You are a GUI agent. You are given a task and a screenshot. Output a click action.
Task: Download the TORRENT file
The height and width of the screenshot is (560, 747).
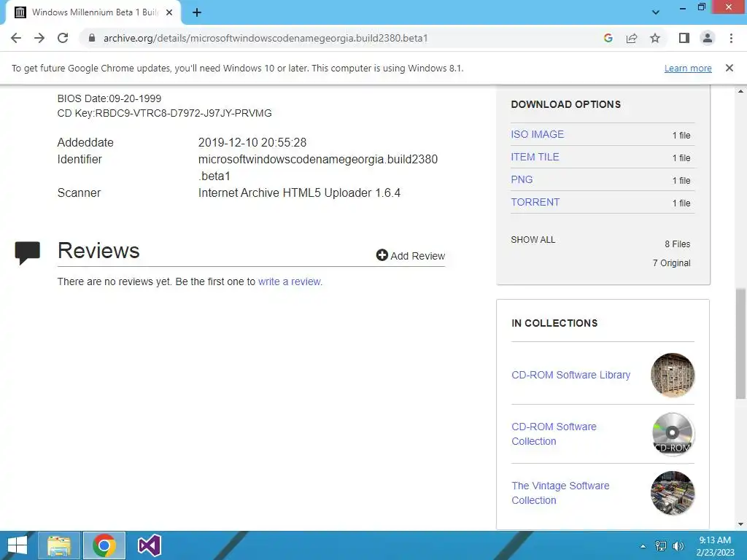point(535,203)
